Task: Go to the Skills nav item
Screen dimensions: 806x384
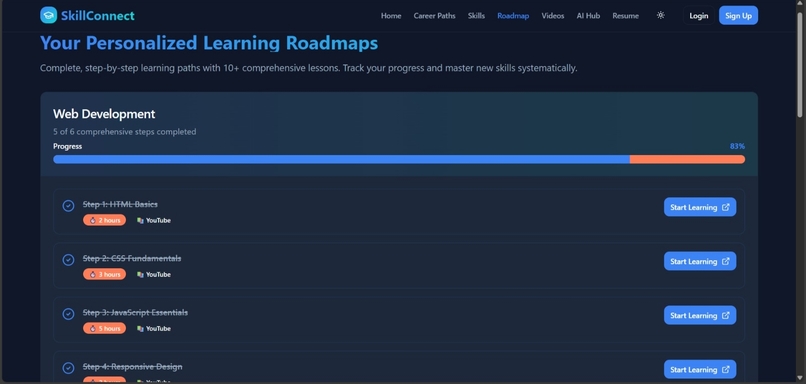Action: (476, 15)
